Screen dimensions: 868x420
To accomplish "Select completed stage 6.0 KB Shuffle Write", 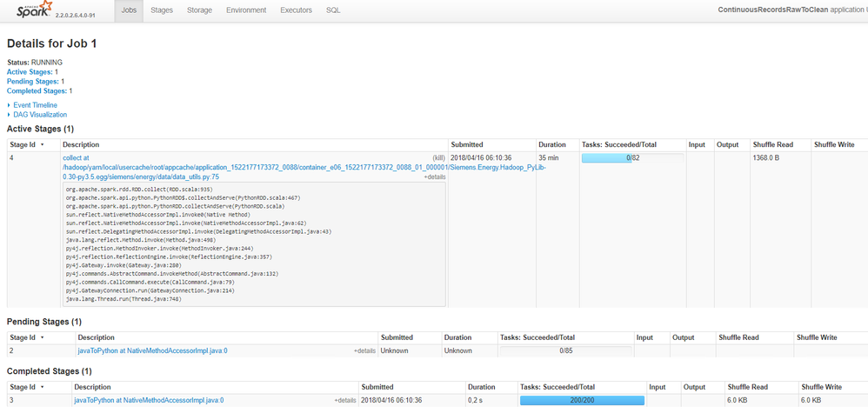I will coord(811,401).
